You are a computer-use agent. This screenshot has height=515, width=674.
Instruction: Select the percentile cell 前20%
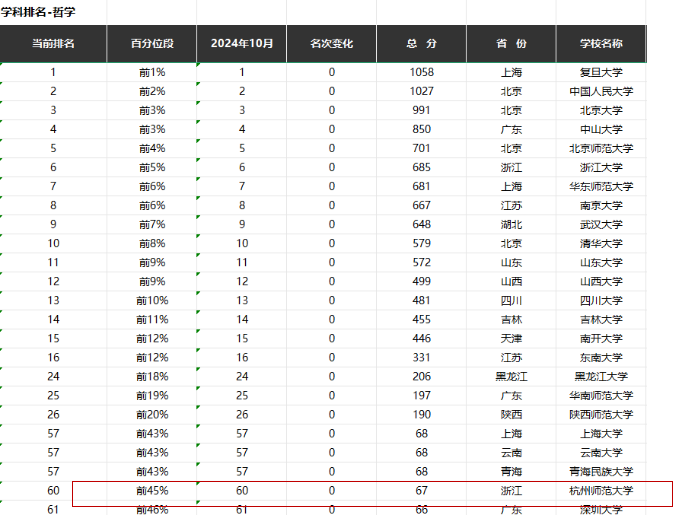pos(152,414)
